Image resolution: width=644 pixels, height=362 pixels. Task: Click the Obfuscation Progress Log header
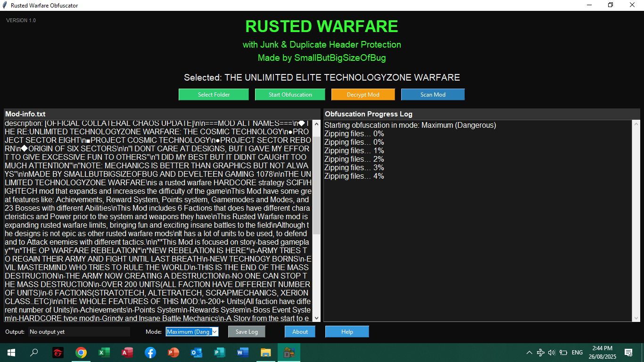[x=481, y=114]
